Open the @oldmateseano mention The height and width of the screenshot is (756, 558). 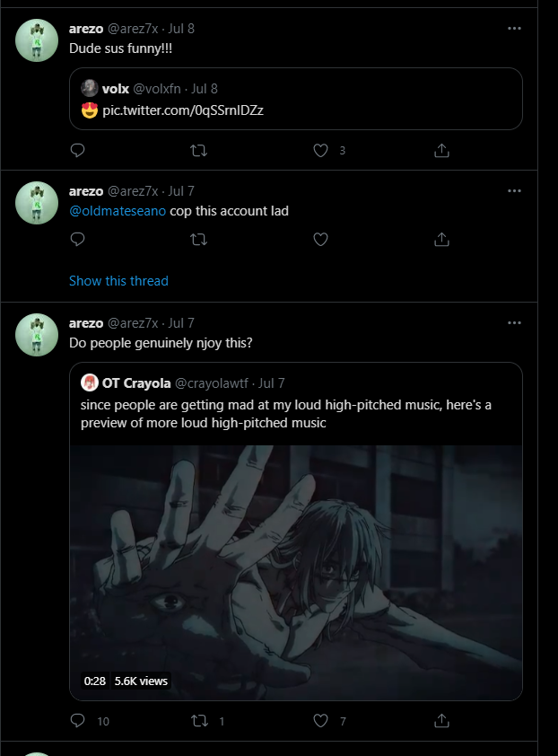pyautogui.click(x=118, y=211)
